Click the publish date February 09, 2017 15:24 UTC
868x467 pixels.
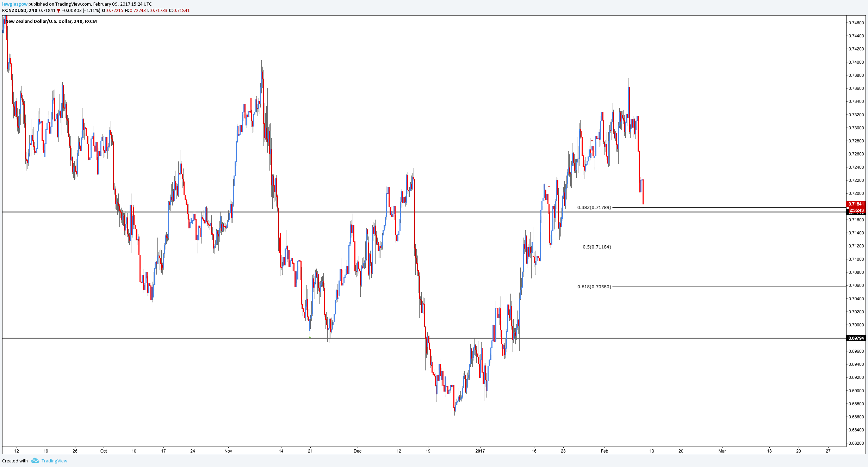pyautogui.click(x=123, y=4)
